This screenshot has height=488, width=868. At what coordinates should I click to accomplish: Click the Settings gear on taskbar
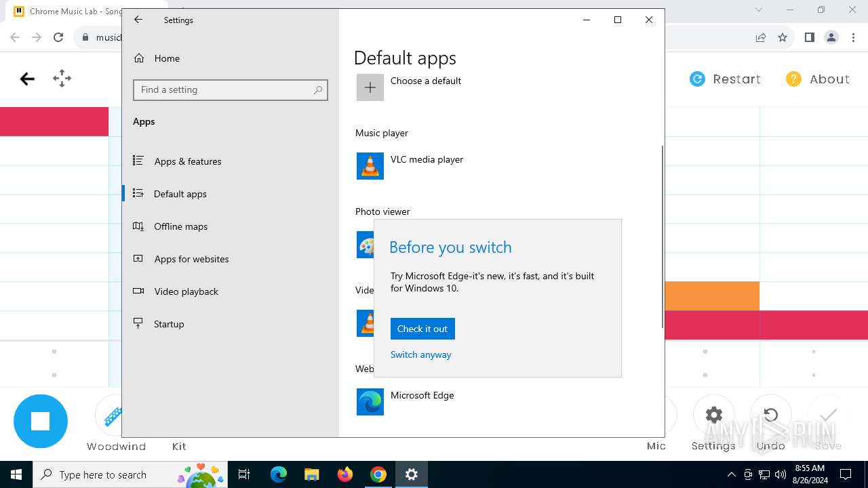click(412, 474)
